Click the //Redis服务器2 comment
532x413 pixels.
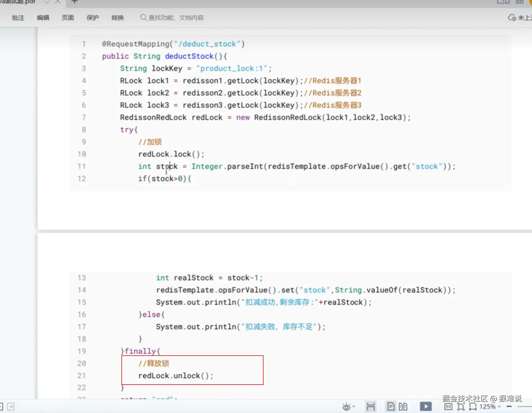(x=333, y=93)
